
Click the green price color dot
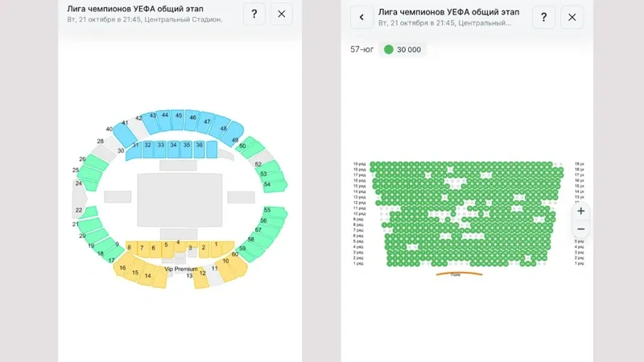(389, 50)
